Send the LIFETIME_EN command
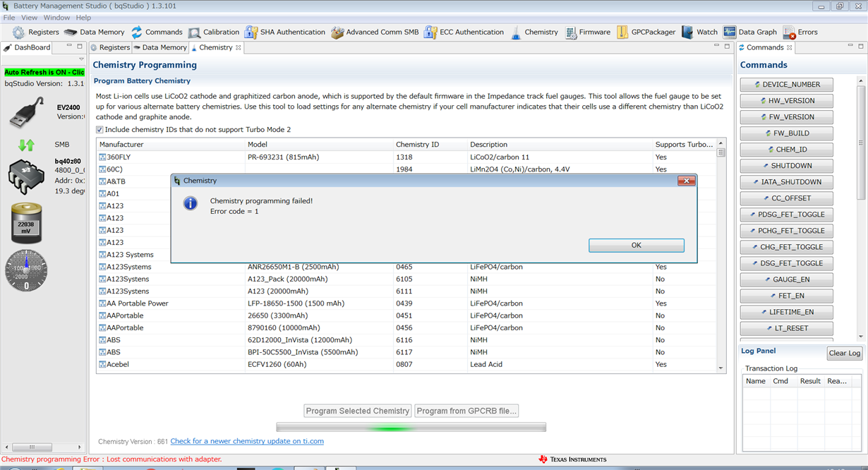868x470 pixels. pyautogui.click(x=787, y=312)
